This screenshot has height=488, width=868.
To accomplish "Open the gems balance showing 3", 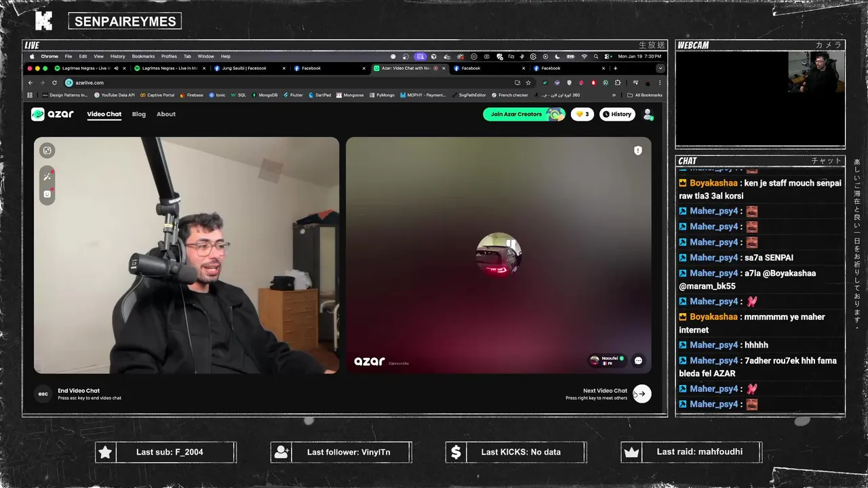I will 583,114.
